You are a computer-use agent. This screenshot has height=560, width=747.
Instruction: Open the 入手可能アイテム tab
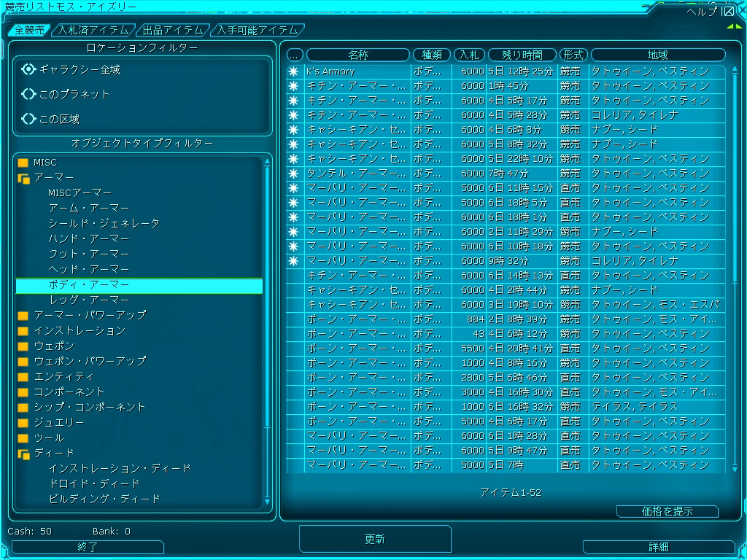tap(258, 30)
